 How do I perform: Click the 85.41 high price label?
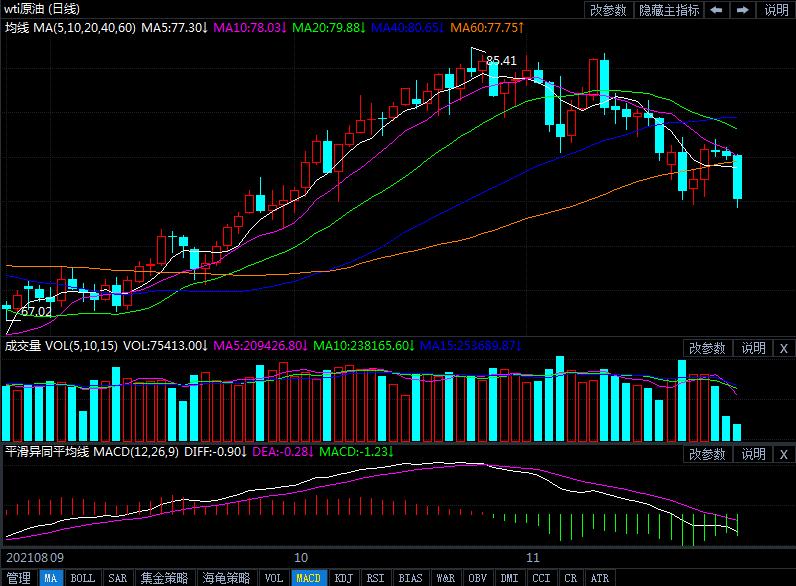coord(501,61)
